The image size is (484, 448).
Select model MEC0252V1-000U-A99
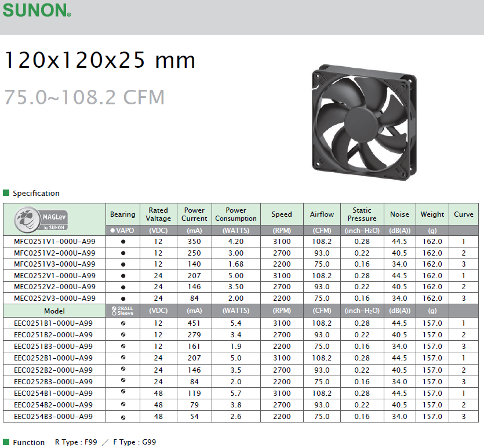tap(54, 275)
